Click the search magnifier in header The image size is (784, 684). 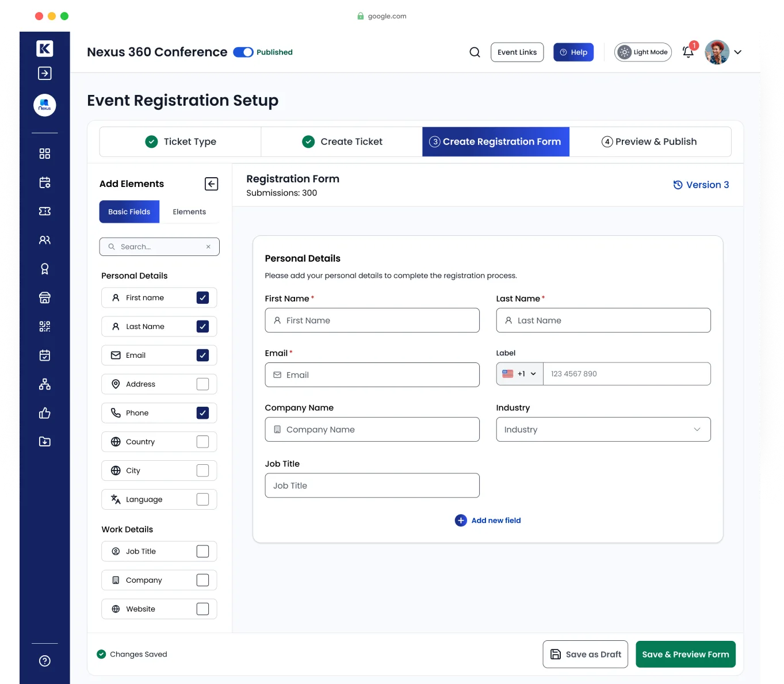pos(475,52)
